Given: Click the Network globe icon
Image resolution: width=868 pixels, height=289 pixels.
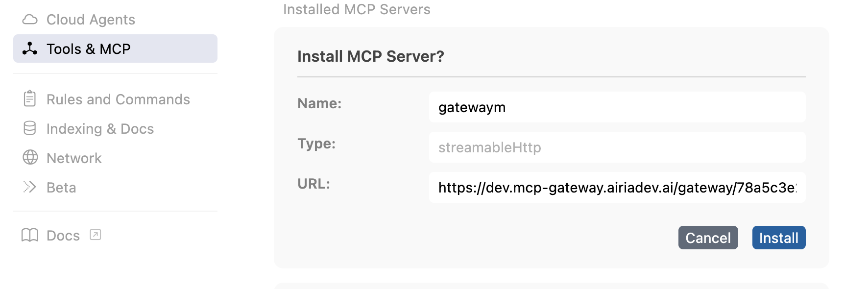Looking at the screenshot, I should coord(30,158).
